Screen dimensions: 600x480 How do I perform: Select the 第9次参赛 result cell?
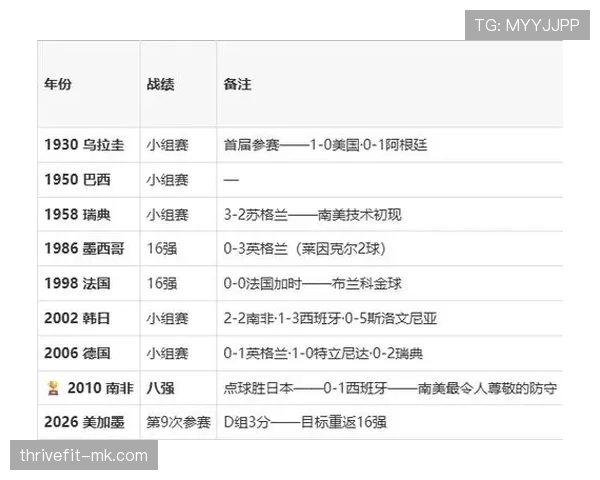coord(178,422)
